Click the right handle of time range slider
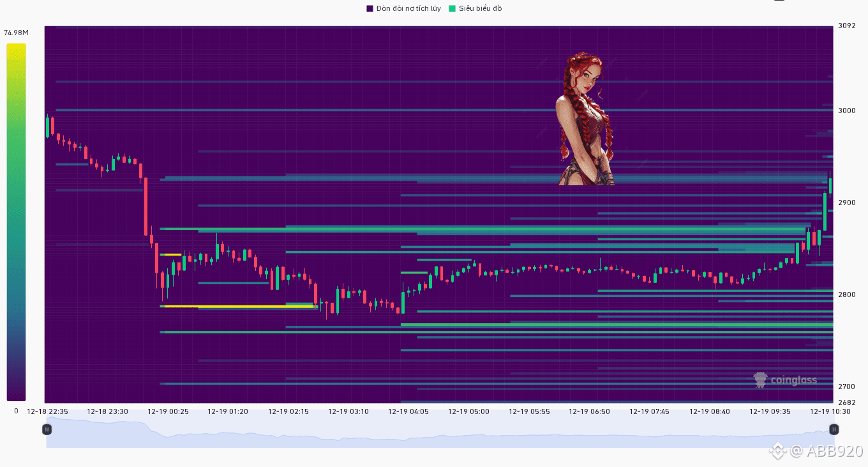The height and width of the screenshot is (467, 868). click(834, 429)
